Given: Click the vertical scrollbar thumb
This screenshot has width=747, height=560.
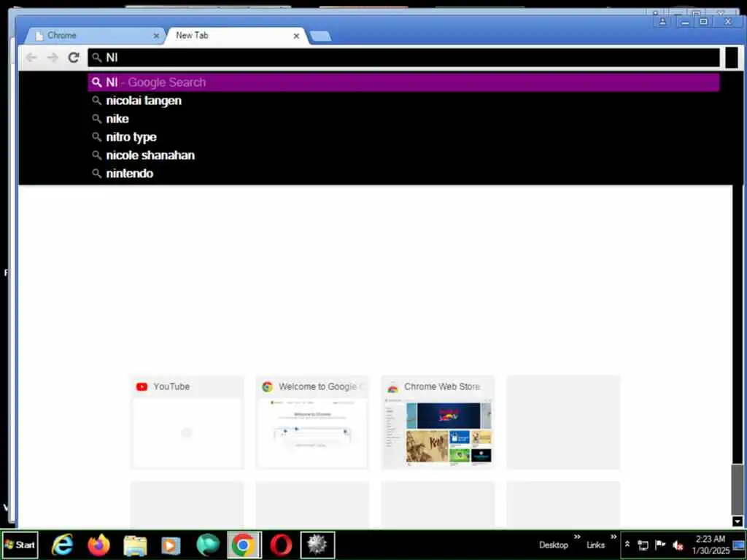Looking at the screenshot, I should [x=737, y=489].
